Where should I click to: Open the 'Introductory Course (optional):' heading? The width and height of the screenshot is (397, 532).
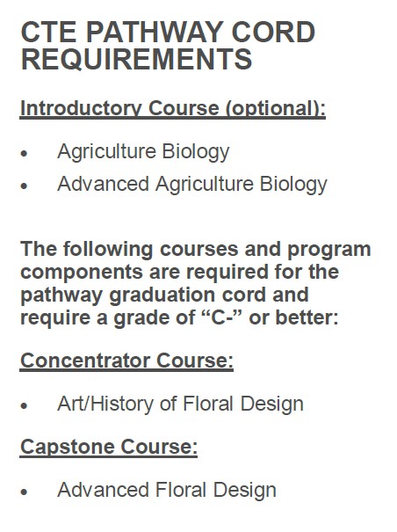(x=173, y=109)
